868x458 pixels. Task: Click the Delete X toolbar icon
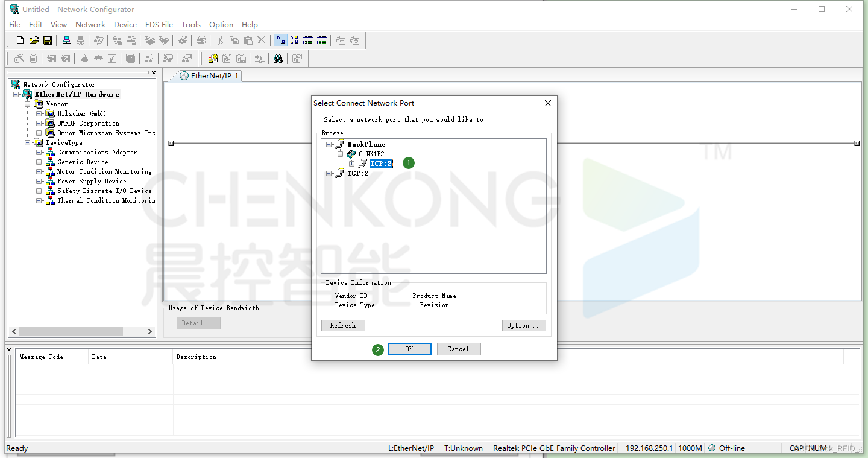(261, 40)
